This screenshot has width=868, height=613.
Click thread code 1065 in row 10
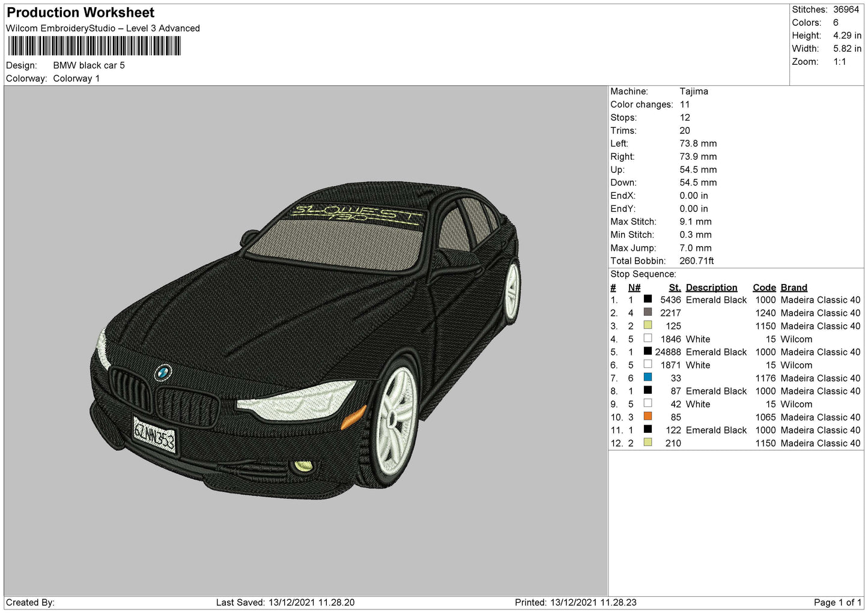coord(765,417)
